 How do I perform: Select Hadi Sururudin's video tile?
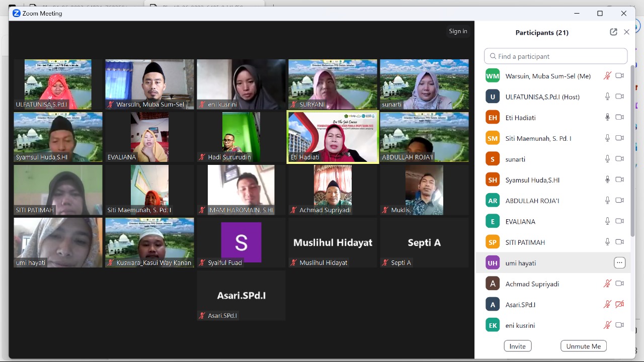click(241, 137)
